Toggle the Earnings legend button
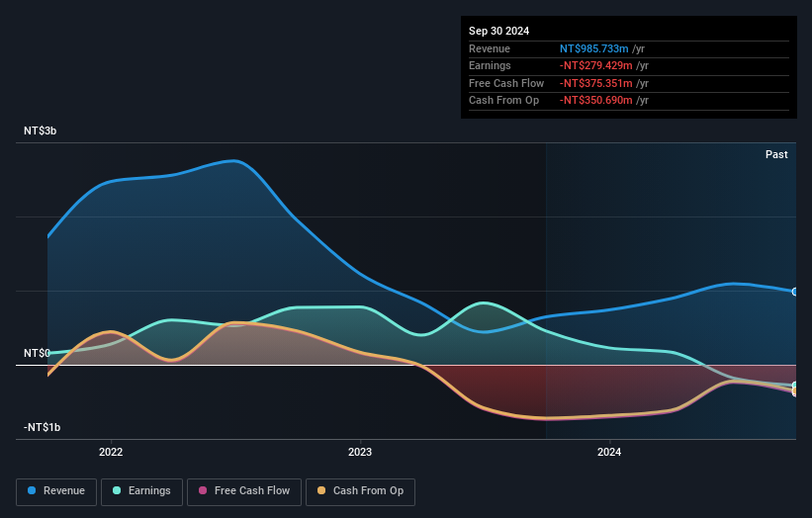This screenshot has height=518, width=812. point(141,491)
